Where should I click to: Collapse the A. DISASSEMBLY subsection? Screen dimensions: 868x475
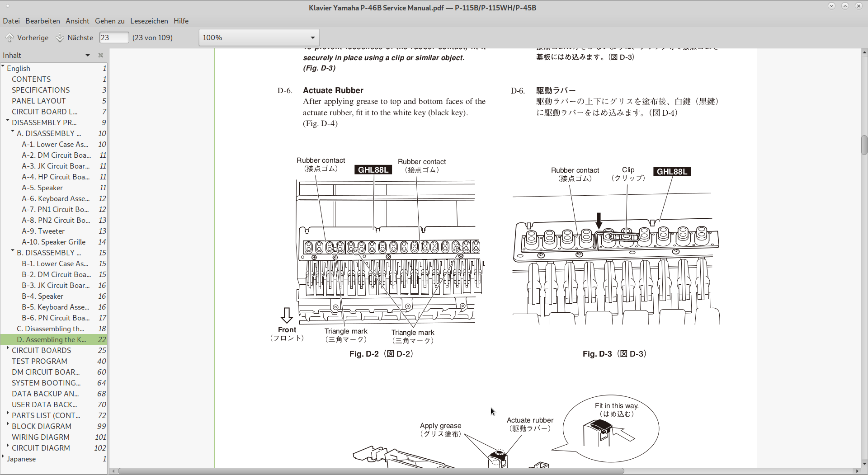click(13, 132)
